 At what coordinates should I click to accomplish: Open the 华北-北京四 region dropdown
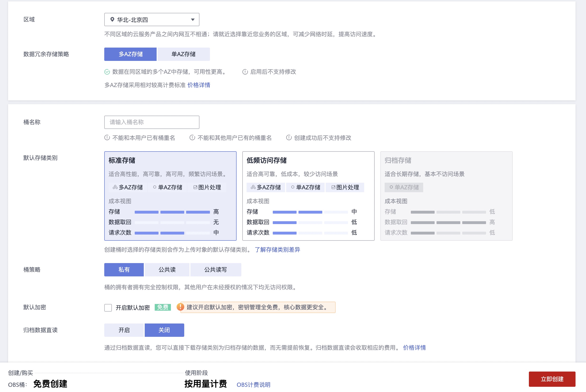tap(152, 20)
